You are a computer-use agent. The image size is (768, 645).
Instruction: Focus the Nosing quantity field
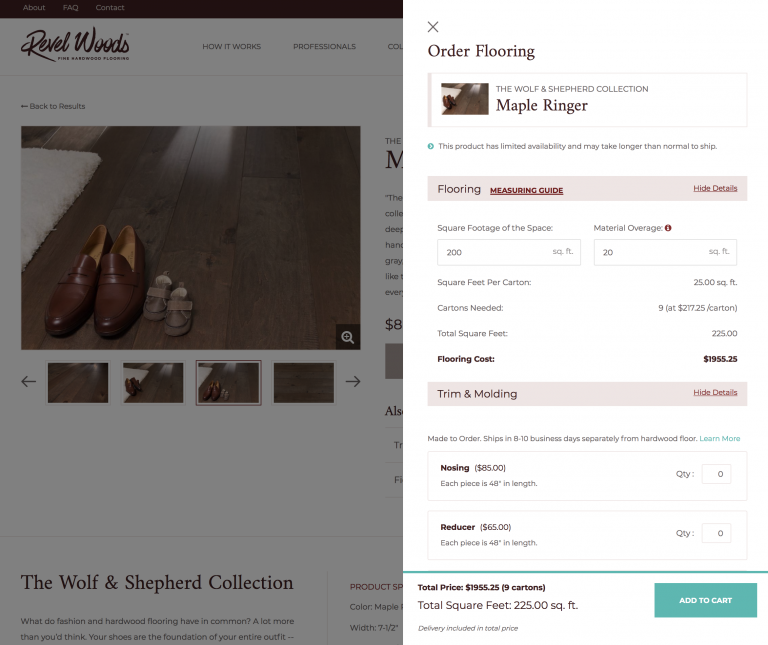coord(716,474)
